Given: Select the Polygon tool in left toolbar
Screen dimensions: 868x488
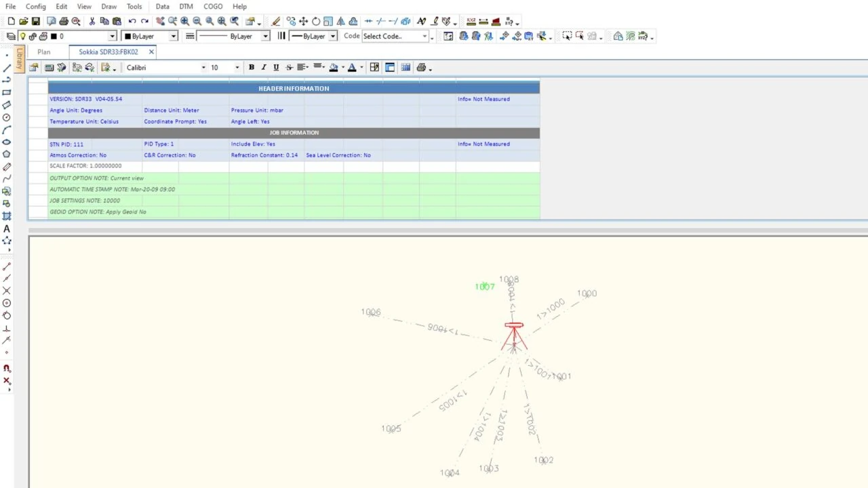Looking at the screenshot, I should (7, 154).
